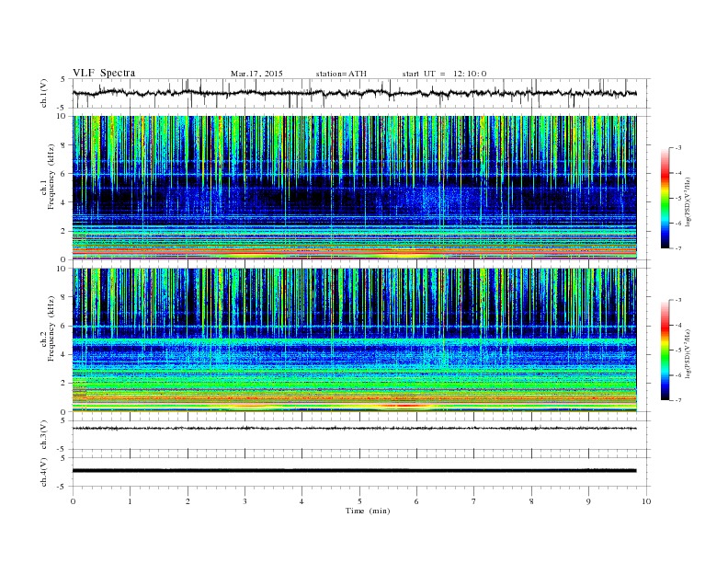Click the "-7" tick on ch.2 colorbar
This screenshot has width=728, height=563.
pyautogui.click(x=678, y=400)
